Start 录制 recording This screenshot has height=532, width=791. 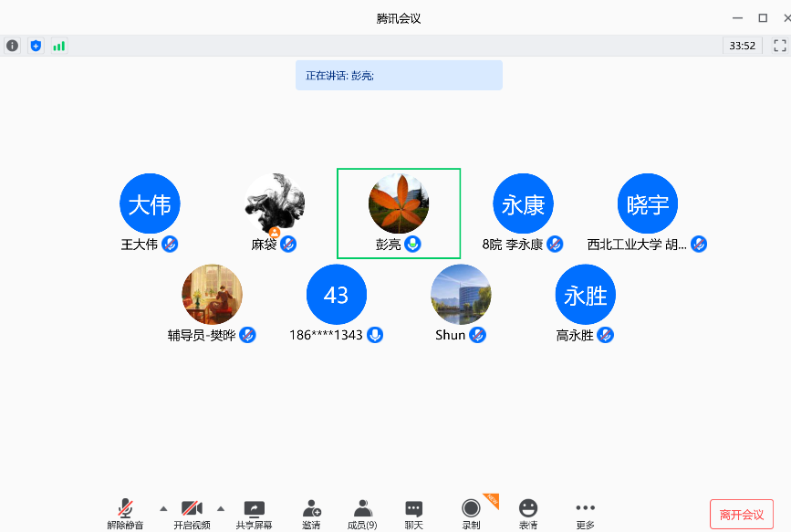[x=471, y=514]
